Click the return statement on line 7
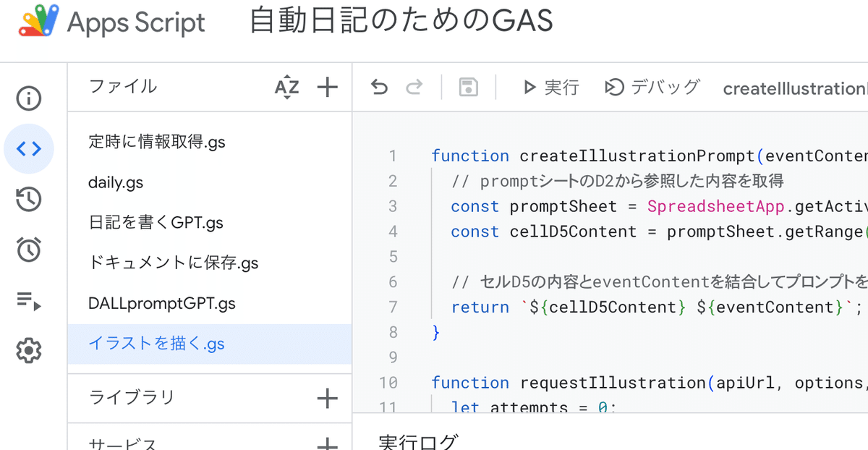 coord(658,307)
